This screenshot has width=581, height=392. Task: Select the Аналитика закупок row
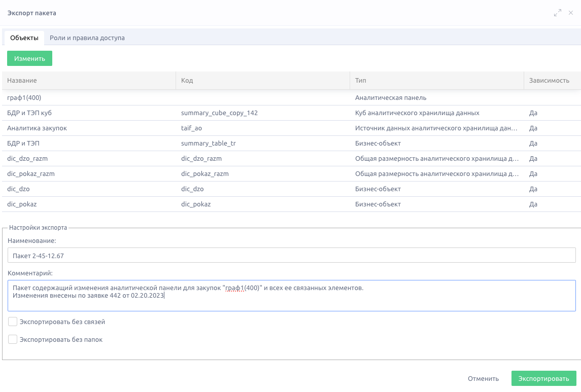tap(292, 128)
